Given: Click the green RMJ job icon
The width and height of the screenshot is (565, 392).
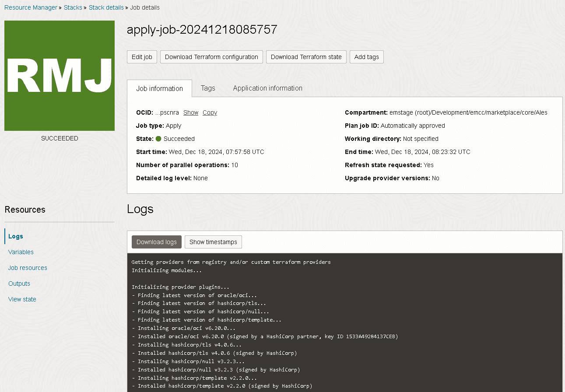Looking at the screenshot, I should tap(60, 76).
